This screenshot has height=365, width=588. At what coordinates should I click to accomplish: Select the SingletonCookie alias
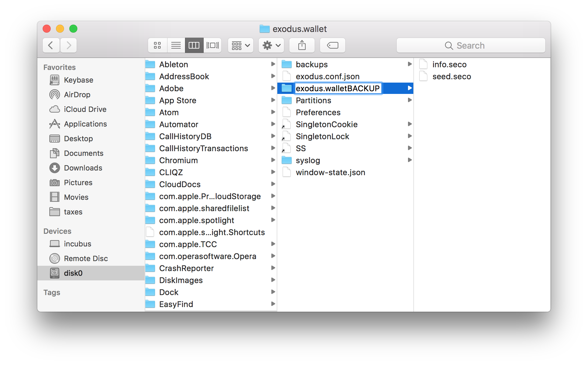(345, 124)
